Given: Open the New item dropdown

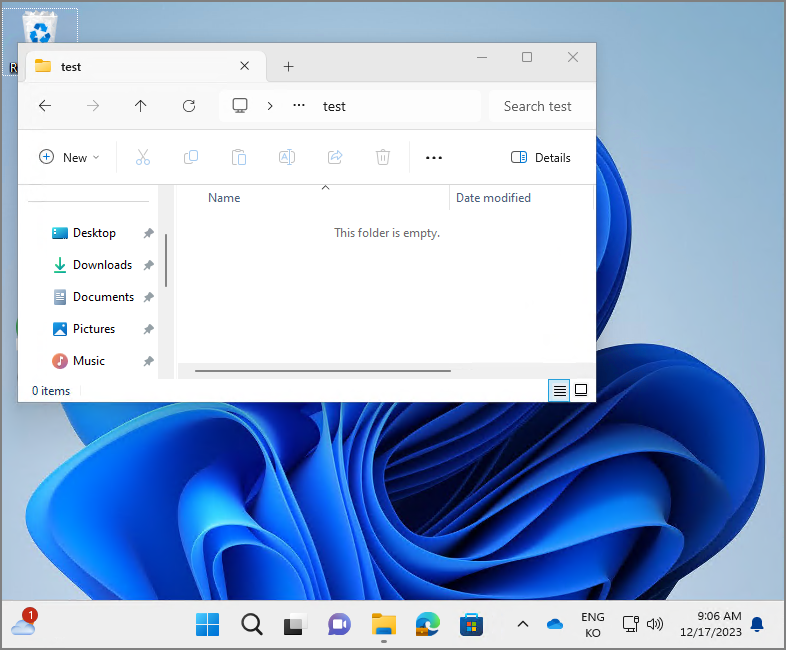Looking at the screenshot, I should 69,157.
